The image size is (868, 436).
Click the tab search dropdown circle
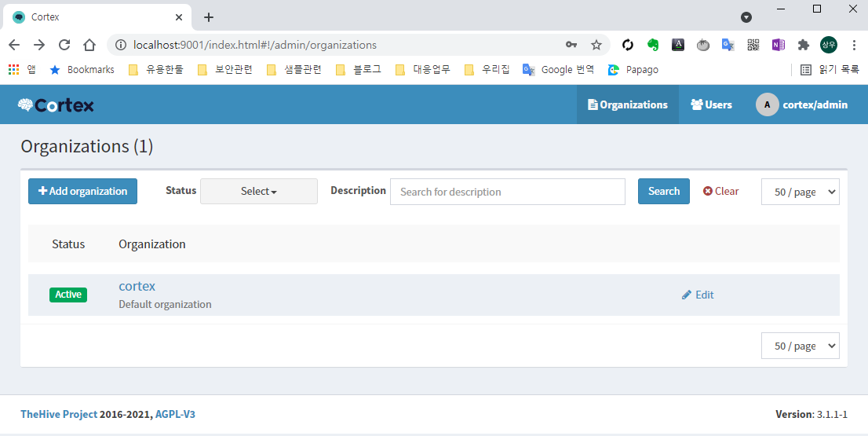click(746, 17)
